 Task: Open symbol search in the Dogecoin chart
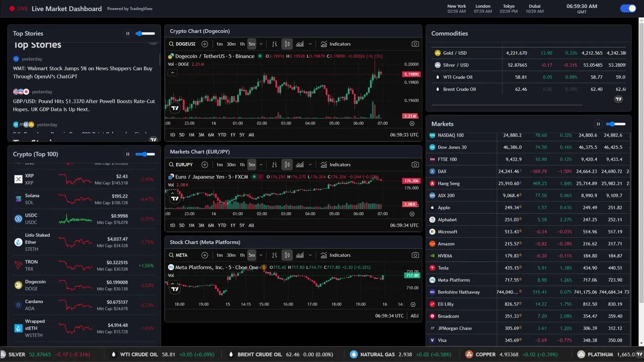[182, 44]
